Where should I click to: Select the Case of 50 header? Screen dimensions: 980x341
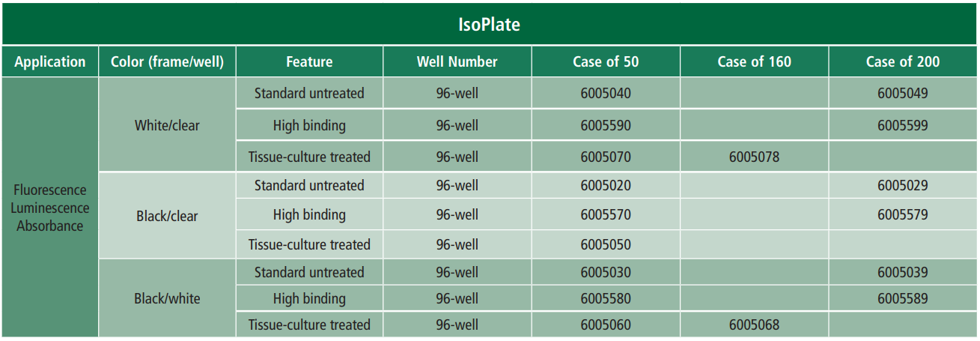point(606,61)
